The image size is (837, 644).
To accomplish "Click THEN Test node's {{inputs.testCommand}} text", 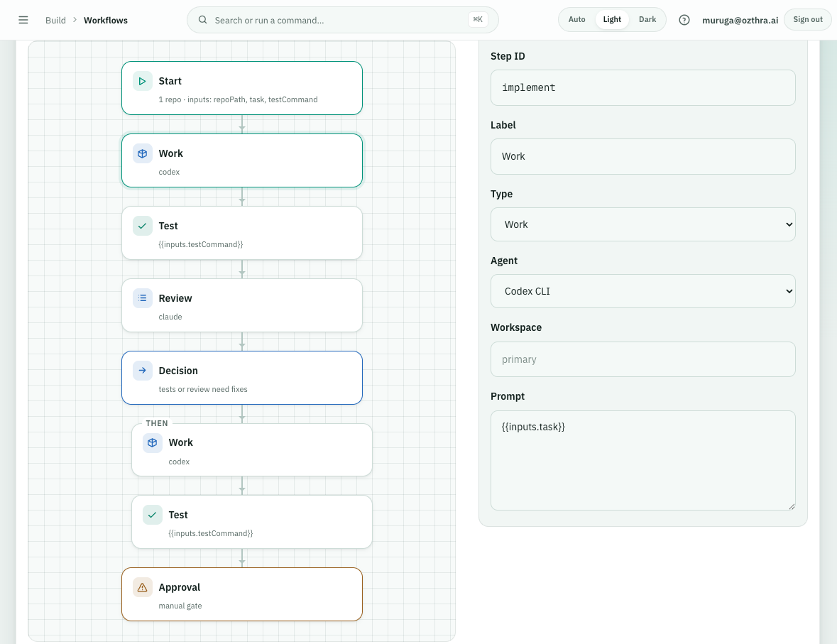I will pos(211,533).
